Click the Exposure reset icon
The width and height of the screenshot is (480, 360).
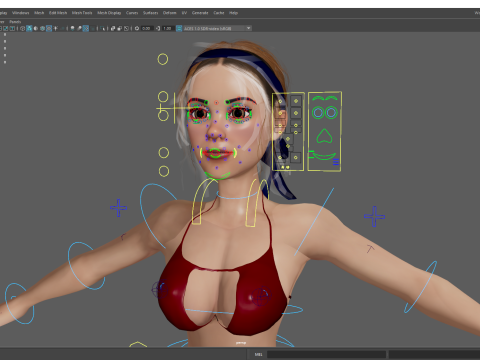pos(137,28)
